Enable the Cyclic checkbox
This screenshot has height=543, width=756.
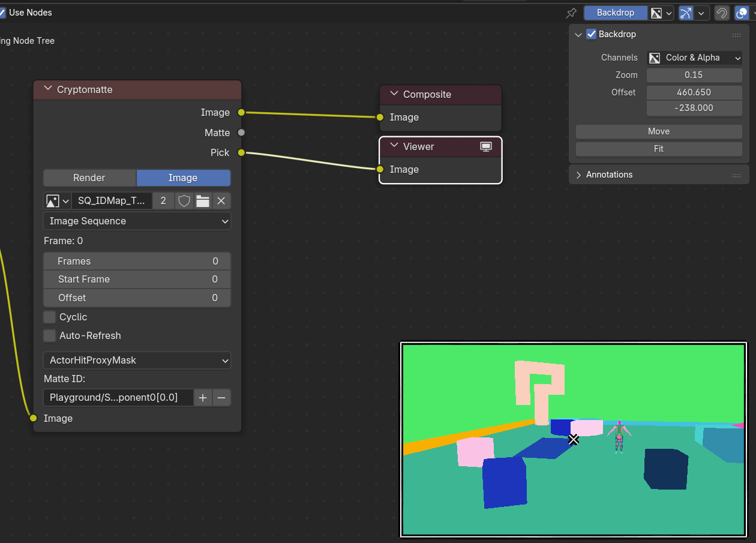(50, 317)
